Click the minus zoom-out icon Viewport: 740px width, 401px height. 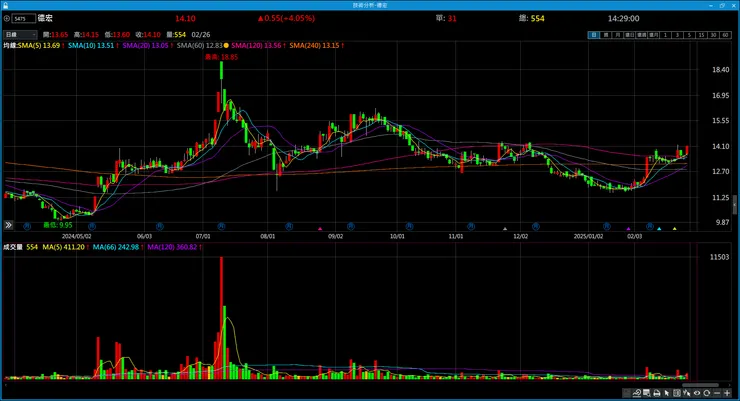click(717, 393)
